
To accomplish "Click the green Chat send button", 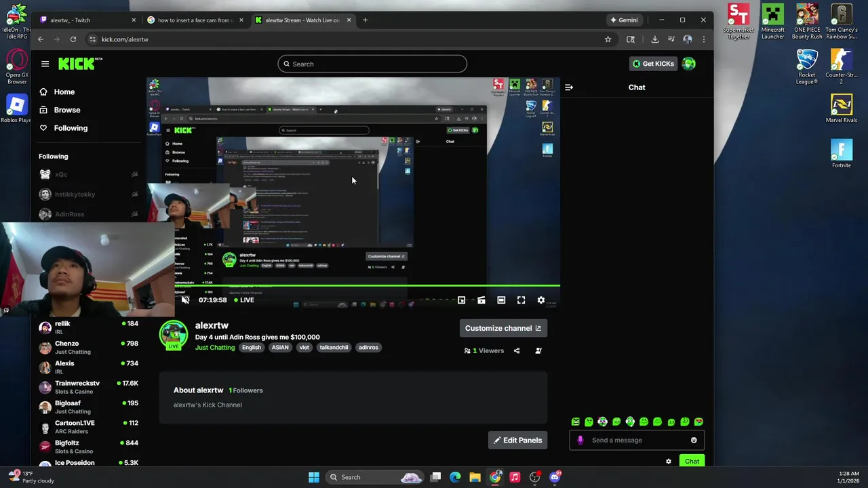I will 692,461.
